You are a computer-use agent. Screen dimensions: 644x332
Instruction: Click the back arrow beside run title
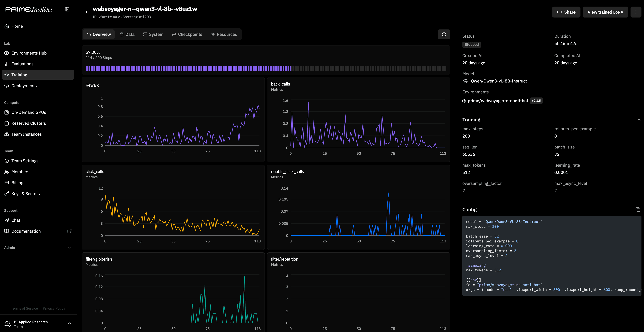(x=86, y=12)
